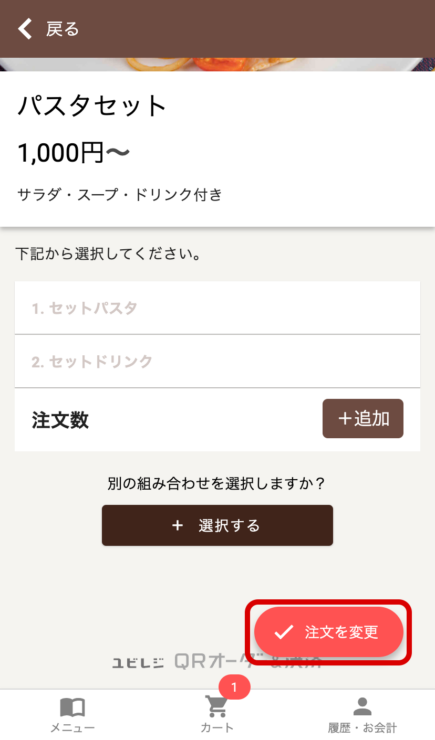The height and width of the screenshot is (740, 435).
Task: Add quantity with the ＋追加 button
Action: point(363,419)
